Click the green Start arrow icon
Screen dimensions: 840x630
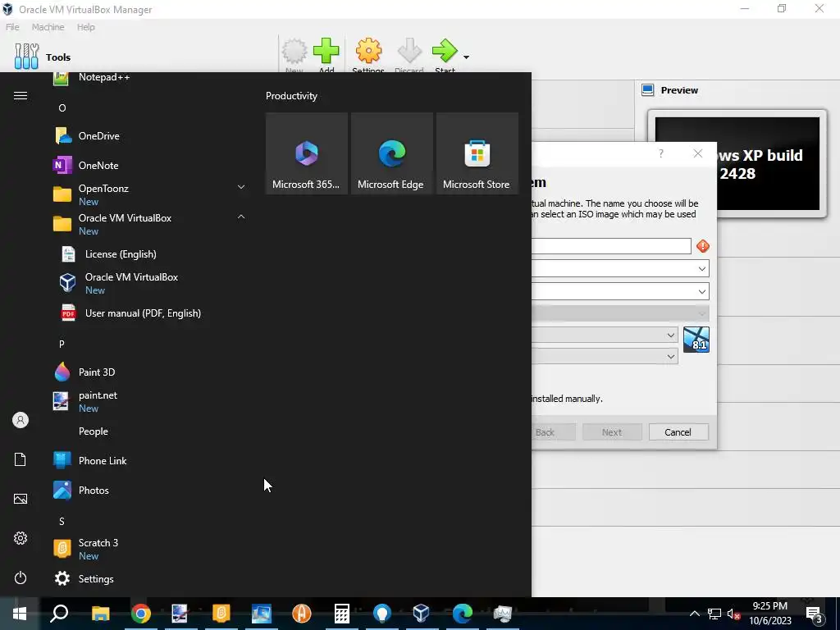[x=445, y=52]
